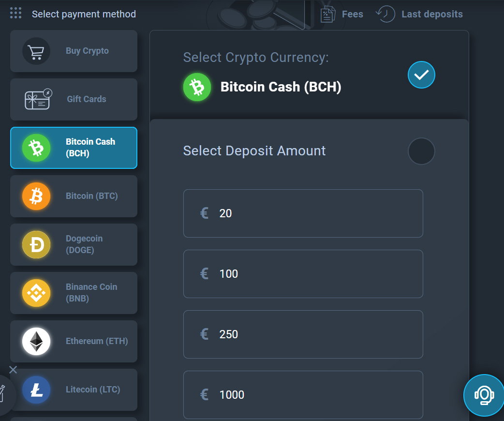This screenshot has height=421, width=504.
Task: Select the Dogecoin (DOGE) coin icon
Action: [36, 244]
